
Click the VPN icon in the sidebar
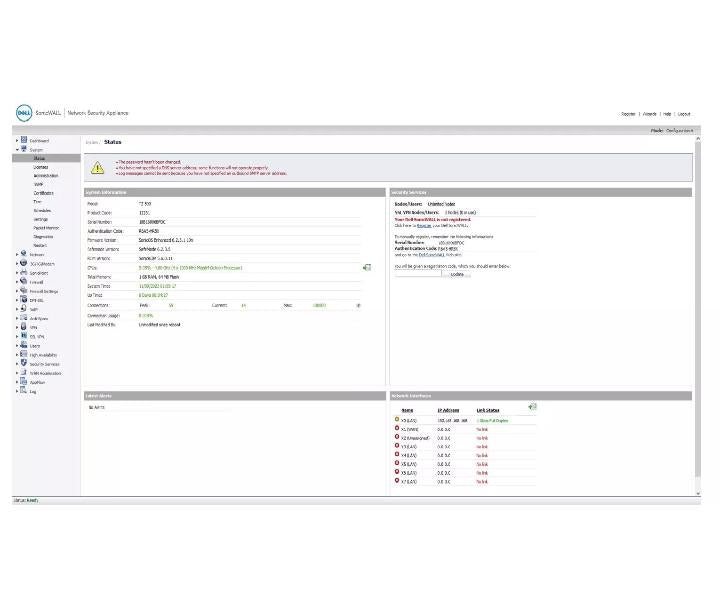24,326
